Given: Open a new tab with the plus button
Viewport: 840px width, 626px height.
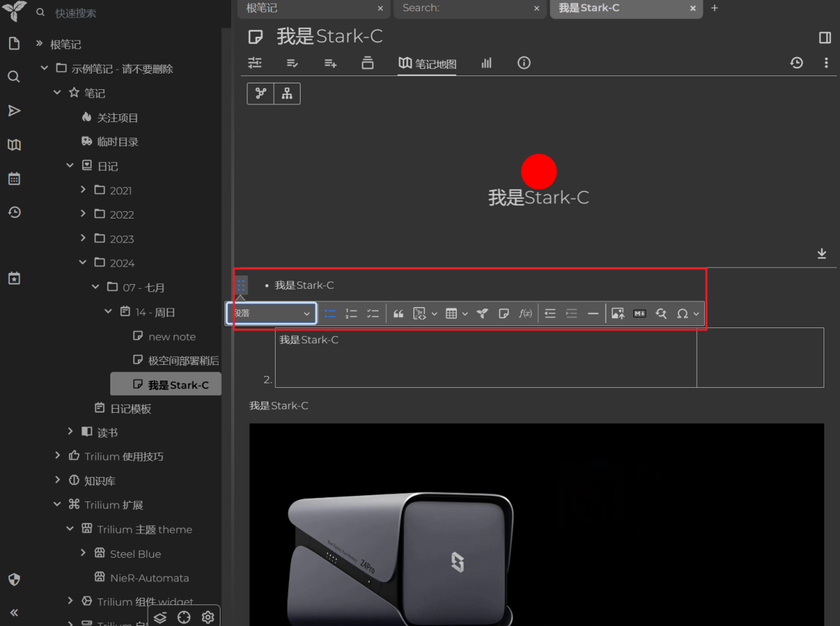Looking at the screenshot, I should click(x=715, y=9).
